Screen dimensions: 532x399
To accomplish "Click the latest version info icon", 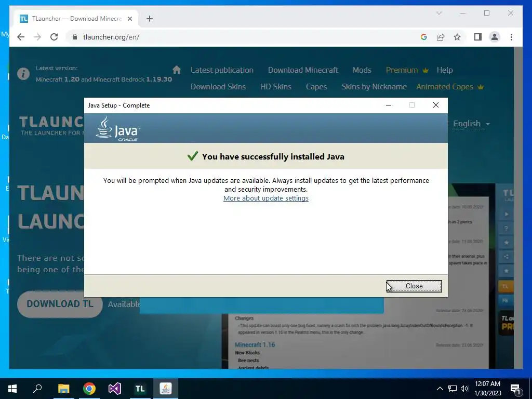I will click(23, 73).
